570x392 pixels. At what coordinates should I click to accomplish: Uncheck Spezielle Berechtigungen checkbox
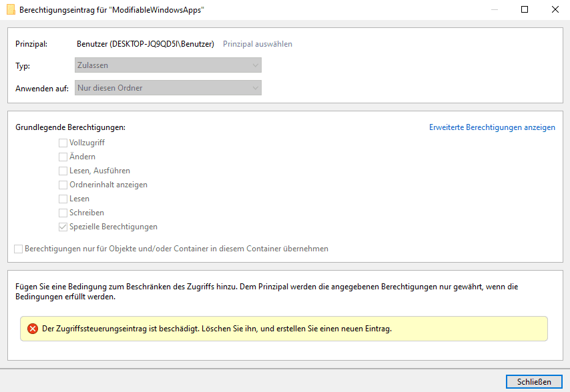(63, 227)
